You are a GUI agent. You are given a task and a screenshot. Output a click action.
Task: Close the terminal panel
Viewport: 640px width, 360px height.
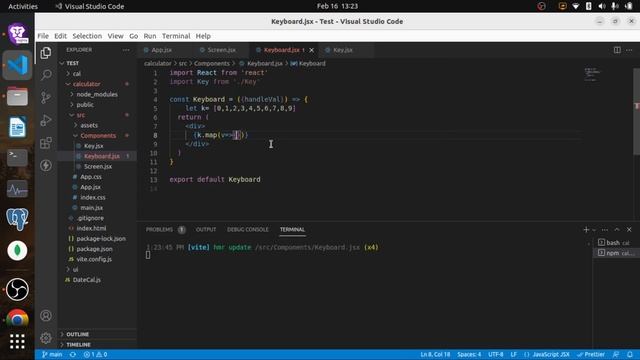click(629, 230)
